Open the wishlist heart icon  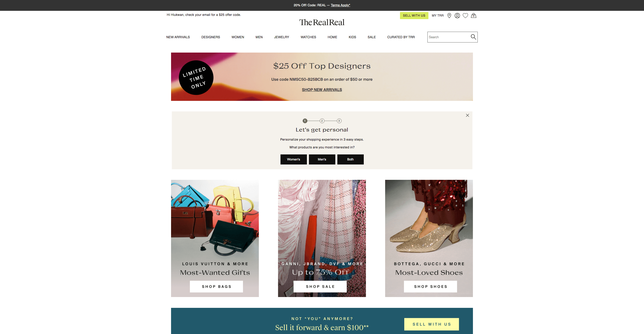point(465,16)
